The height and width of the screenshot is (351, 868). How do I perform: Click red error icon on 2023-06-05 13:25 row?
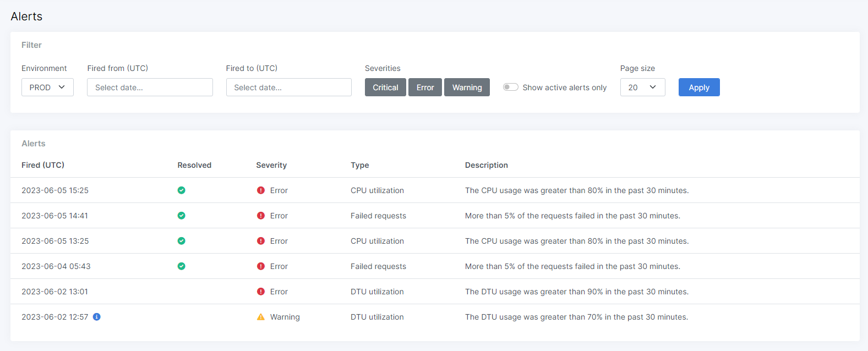pos(261,241)
